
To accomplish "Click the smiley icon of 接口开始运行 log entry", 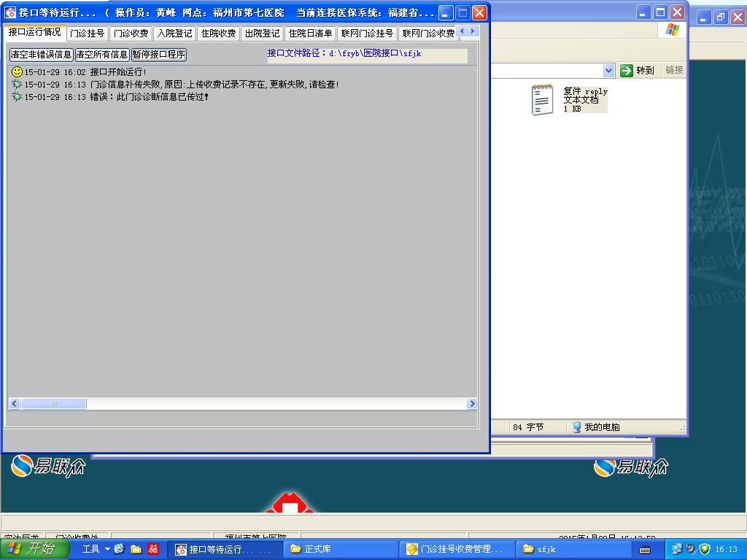I will tap(17, 72).
